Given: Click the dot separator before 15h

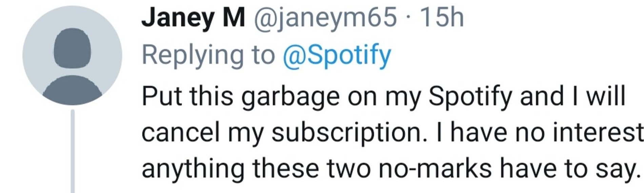Looking at the screenshot, I should pyautogui.click(x=408, y=18).
